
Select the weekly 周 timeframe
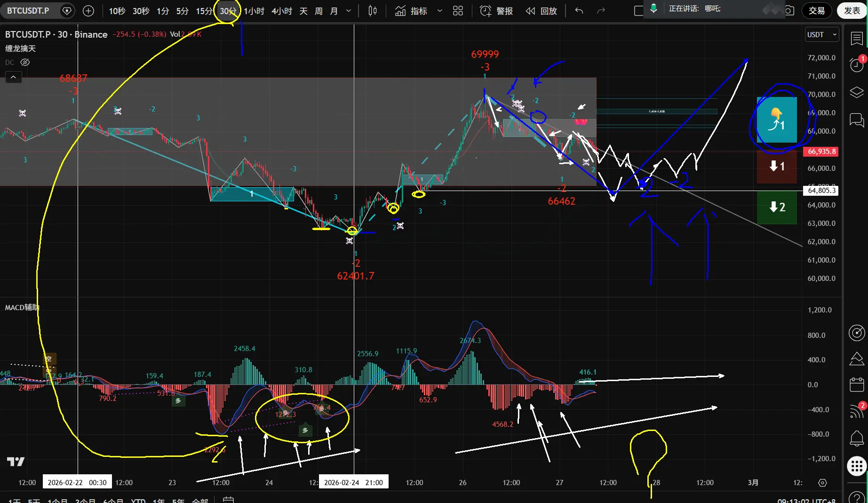(x=319, y=11)
